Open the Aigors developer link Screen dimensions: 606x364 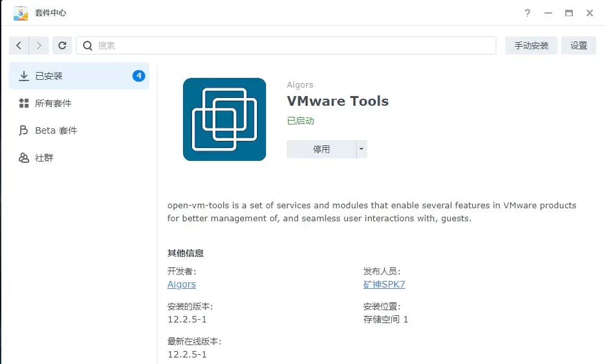pos(182,284)
